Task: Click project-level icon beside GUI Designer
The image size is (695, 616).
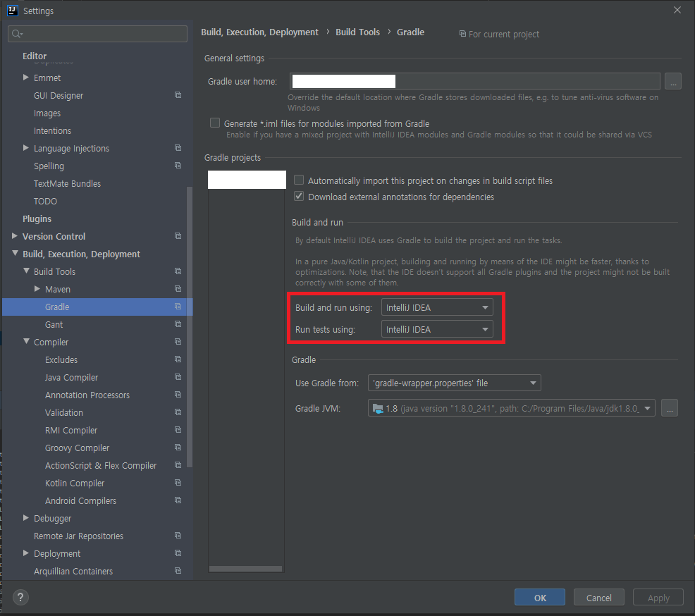Action: click(x=178, y=95)
